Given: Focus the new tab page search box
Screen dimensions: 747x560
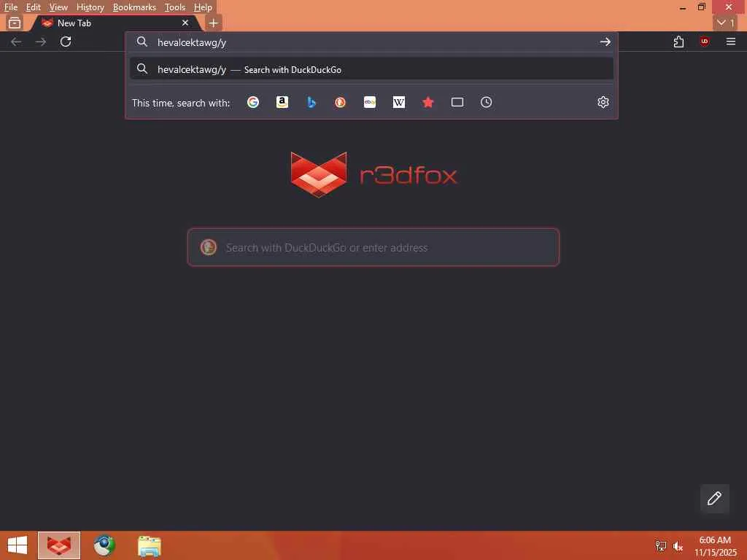Looking at the screenshot, I should (x=373, y=247).
